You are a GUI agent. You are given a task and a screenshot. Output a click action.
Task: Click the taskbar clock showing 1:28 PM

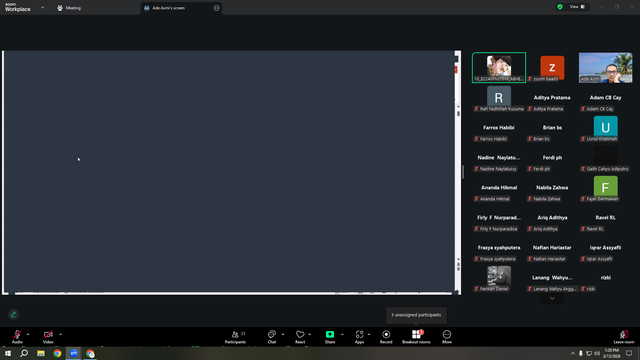pos(611,353)
